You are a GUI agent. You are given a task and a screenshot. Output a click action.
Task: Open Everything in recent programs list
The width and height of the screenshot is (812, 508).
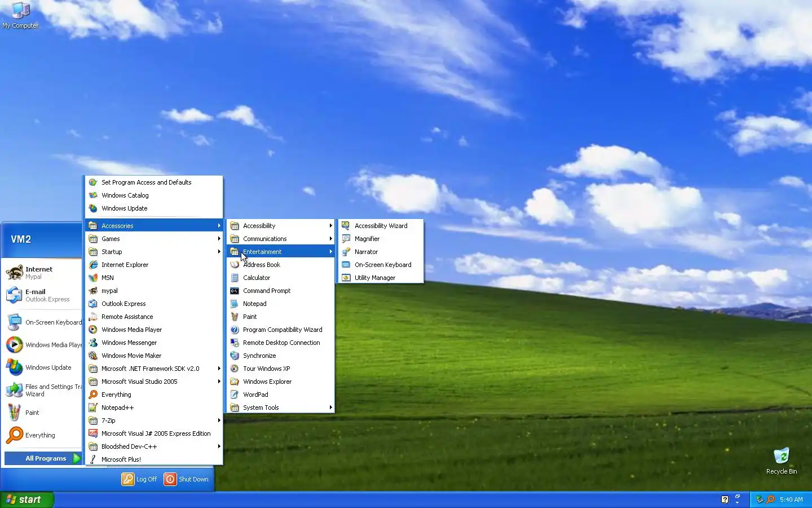pyautogui.click(x=43, y=435)
